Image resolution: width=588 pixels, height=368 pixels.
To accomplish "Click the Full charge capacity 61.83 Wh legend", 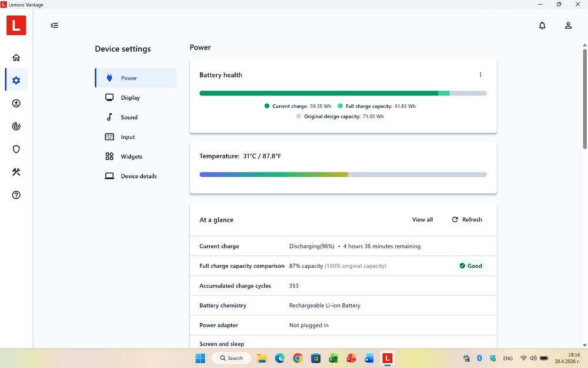I will [377, 106].
